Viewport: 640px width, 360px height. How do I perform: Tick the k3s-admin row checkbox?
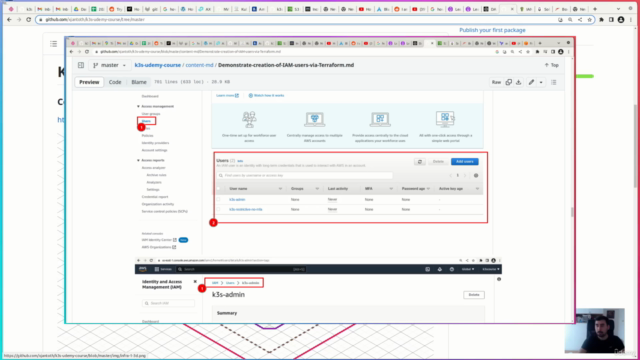[x=218, y=200]
